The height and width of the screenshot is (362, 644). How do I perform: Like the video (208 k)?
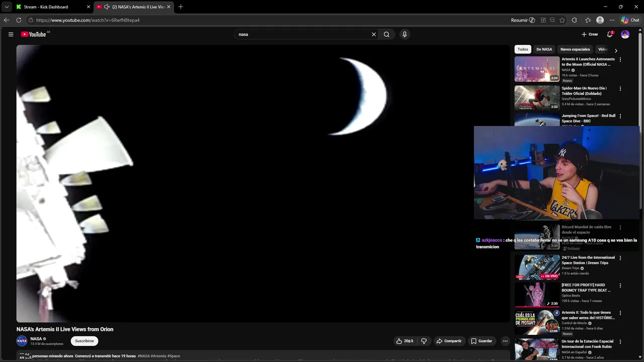pos(405,341)
